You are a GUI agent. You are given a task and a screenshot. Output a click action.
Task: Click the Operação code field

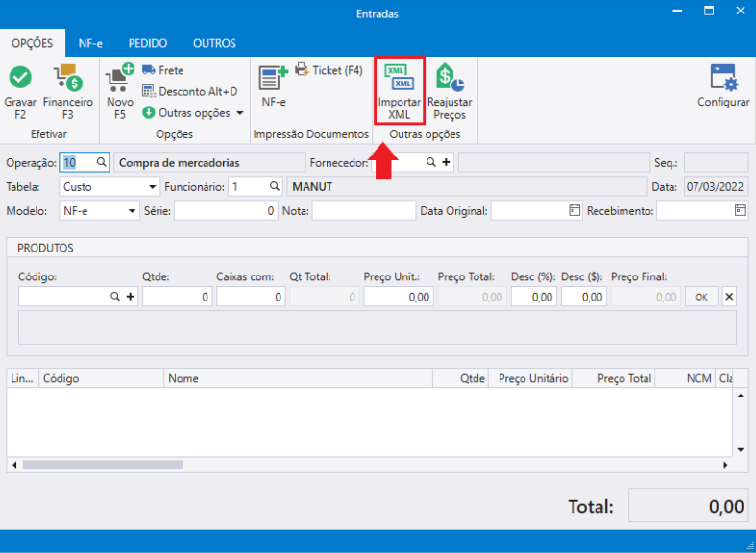(x=77, y=163)
